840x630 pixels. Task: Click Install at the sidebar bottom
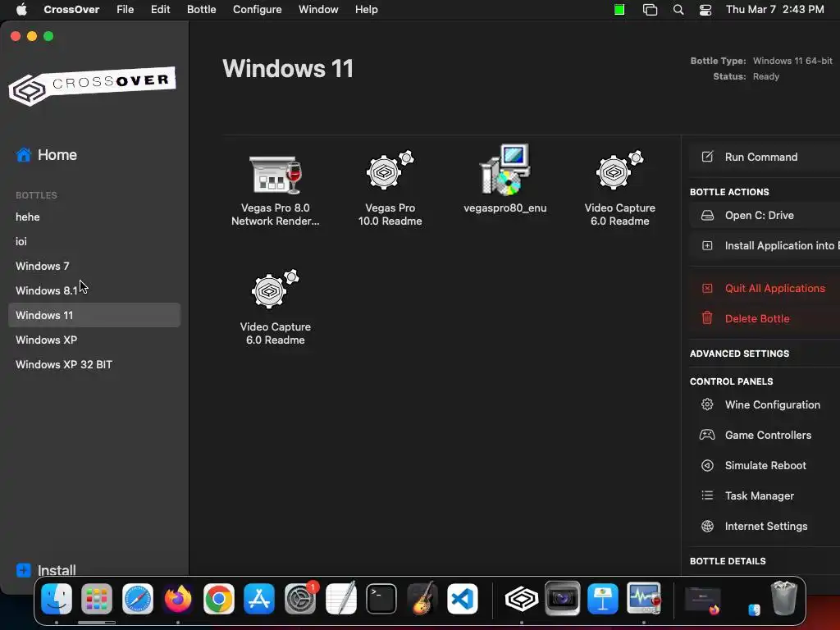tap(46, 570)
